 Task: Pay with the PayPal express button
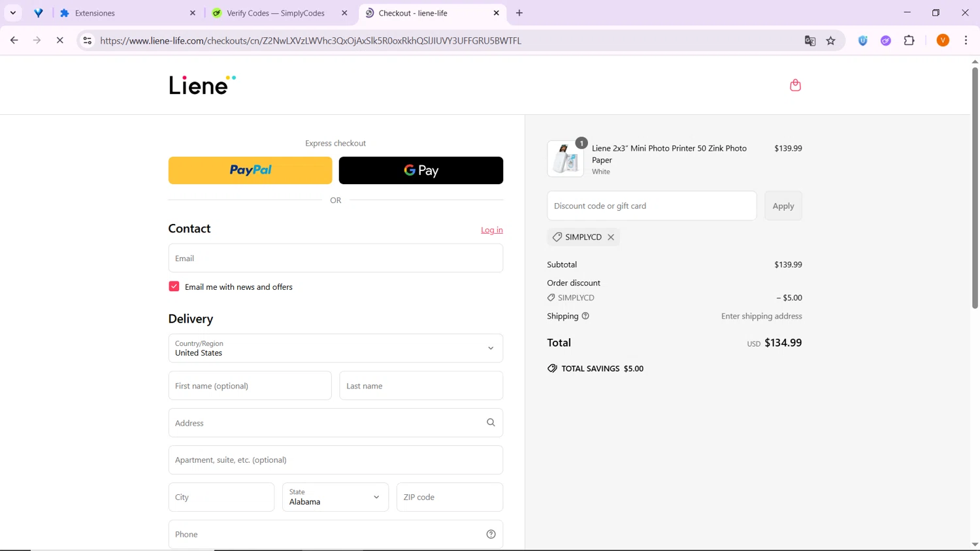click(250, 170)
